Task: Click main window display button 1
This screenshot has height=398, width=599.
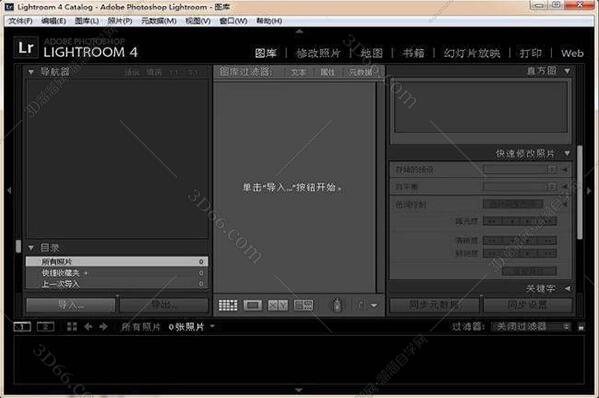Action: pos(22,327)
